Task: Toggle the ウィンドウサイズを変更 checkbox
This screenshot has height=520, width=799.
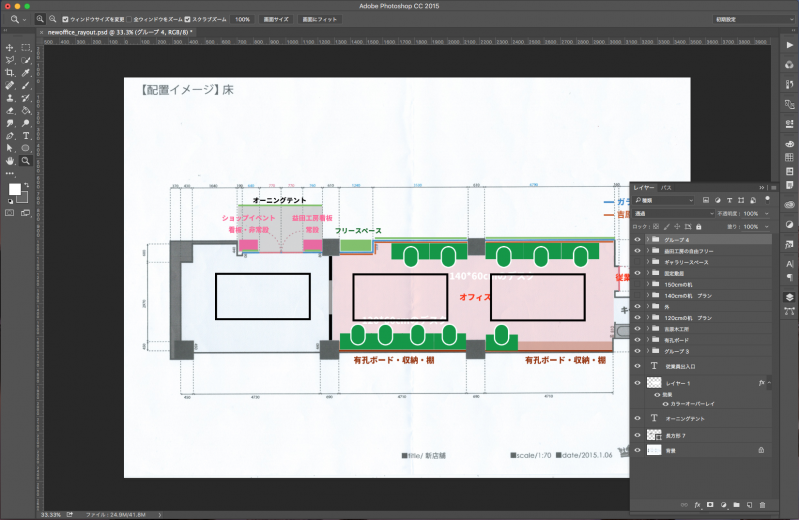Action: 65,19
